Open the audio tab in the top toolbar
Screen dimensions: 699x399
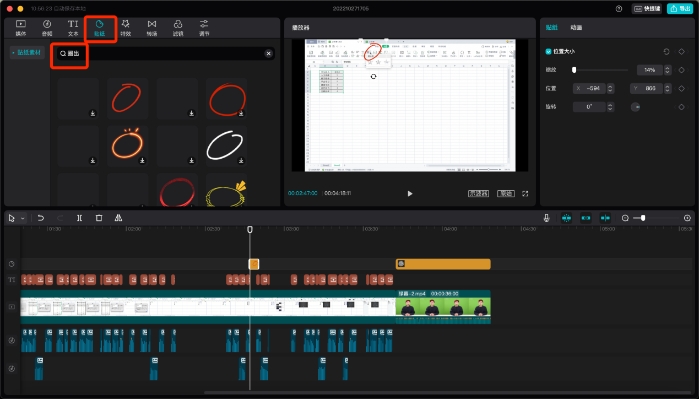[47, 28]
